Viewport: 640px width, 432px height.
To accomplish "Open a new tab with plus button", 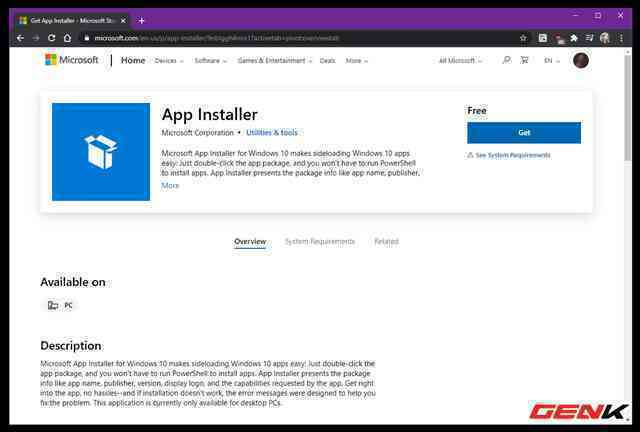I will 141,20.
